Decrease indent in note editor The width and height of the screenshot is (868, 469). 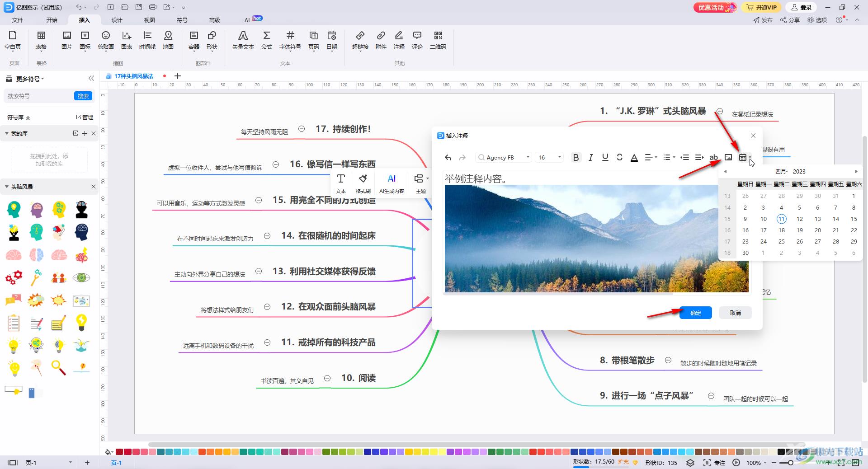point(685,157)
